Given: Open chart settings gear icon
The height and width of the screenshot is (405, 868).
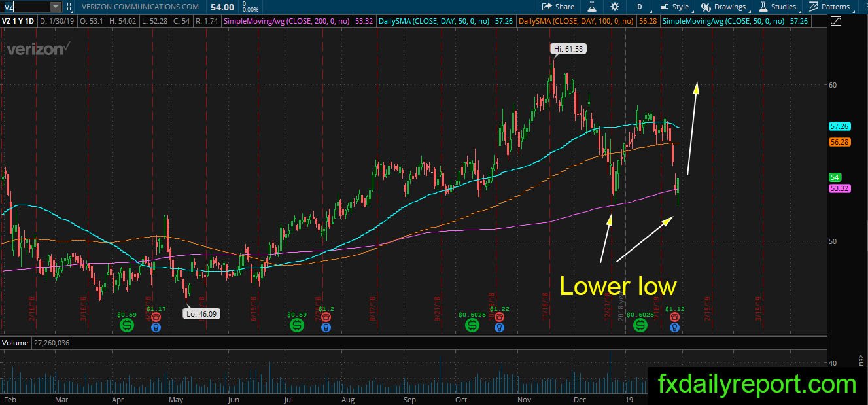Looking at the screenshot, I should click(614, 7).
